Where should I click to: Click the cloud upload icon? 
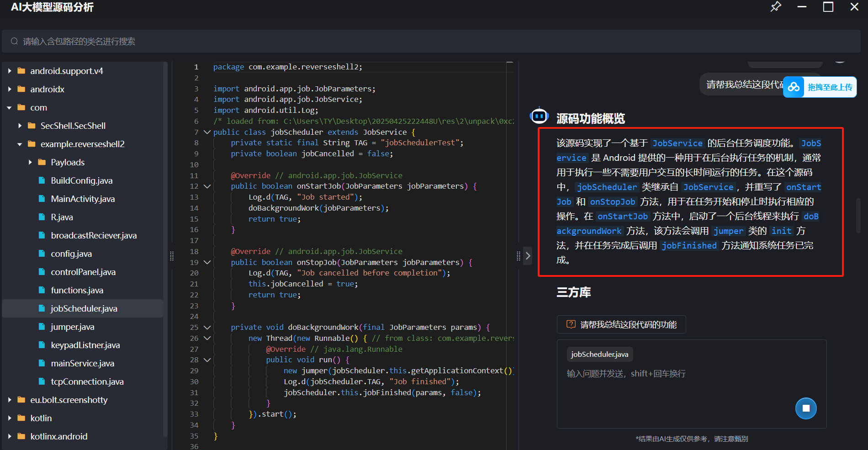coord(794,87)
